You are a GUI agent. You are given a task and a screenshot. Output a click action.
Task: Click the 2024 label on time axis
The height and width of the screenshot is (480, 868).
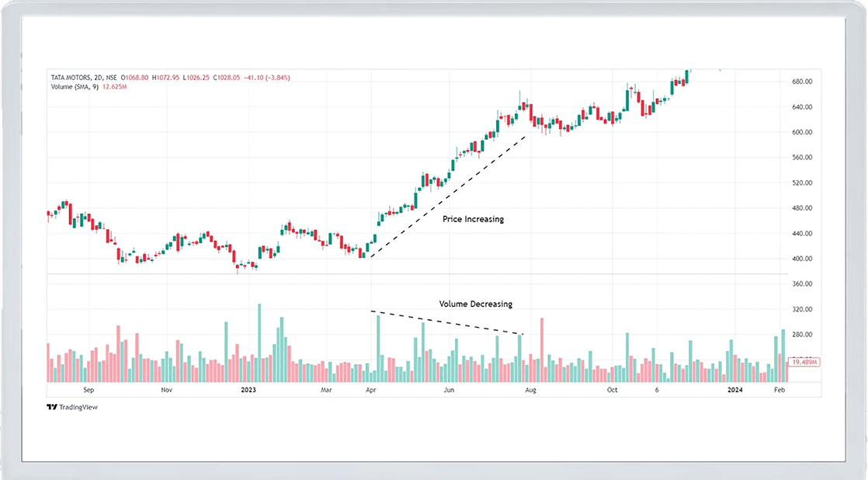point(734,391)
